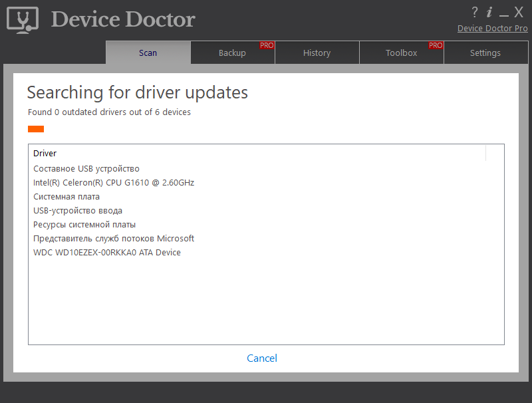Select the Представитель служб потоков Microsoft entry
The image size is (532, 403).
[114, 238]
